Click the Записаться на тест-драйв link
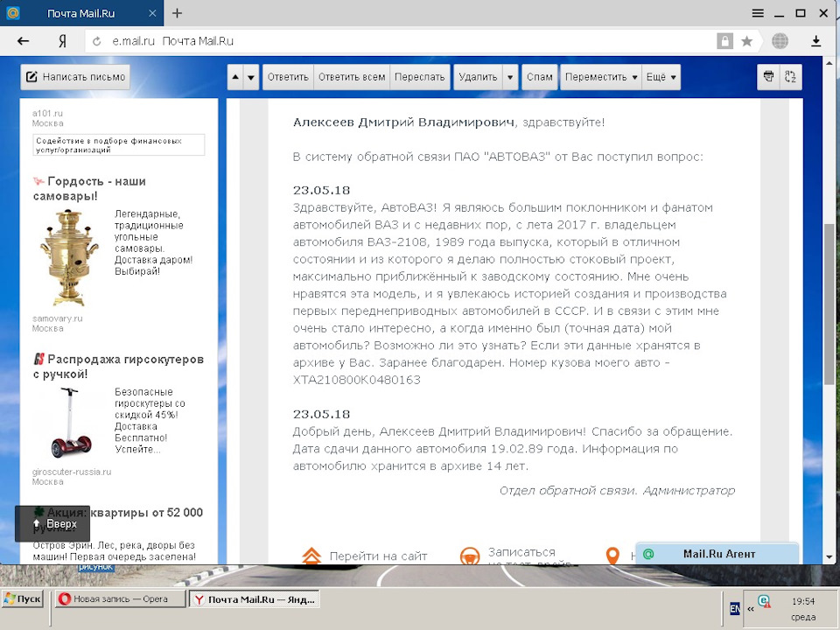840x630 pixels. pos(530,556)
